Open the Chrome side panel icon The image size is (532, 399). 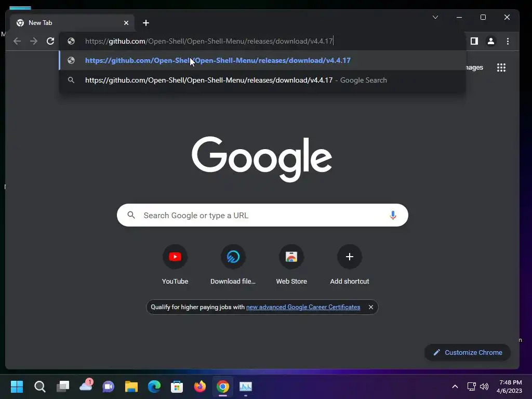474,41
